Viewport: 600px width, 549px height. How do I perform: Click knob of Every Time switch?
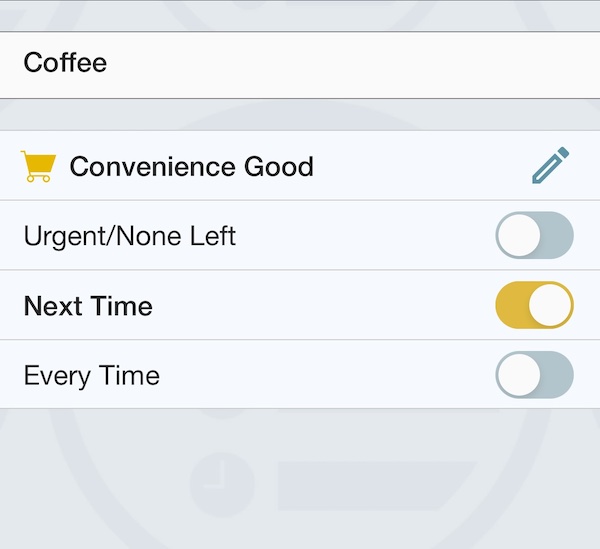pos(519,375)
